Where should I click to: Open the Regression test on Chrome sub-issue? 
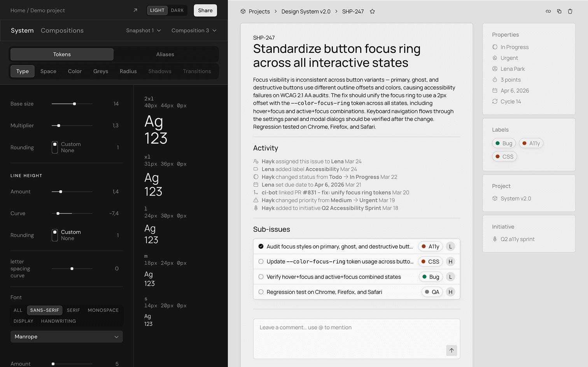point(324,292)
